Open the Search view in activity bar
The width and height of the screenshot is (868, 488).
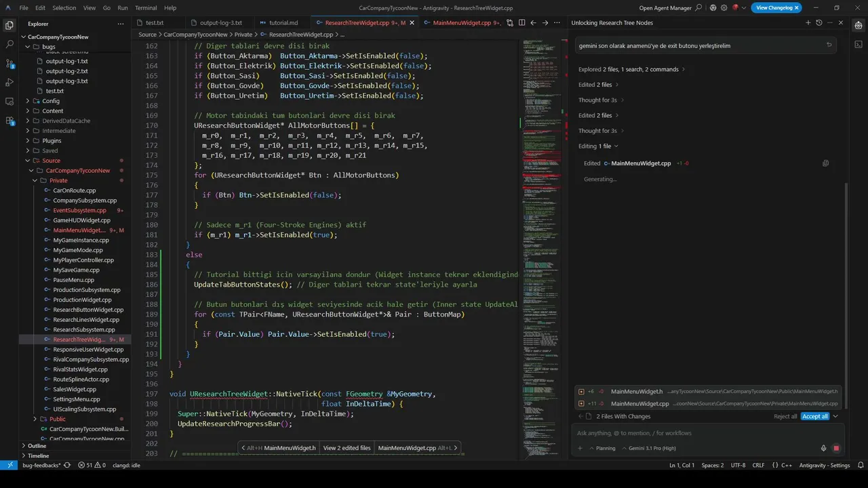(x=9, y=44)
